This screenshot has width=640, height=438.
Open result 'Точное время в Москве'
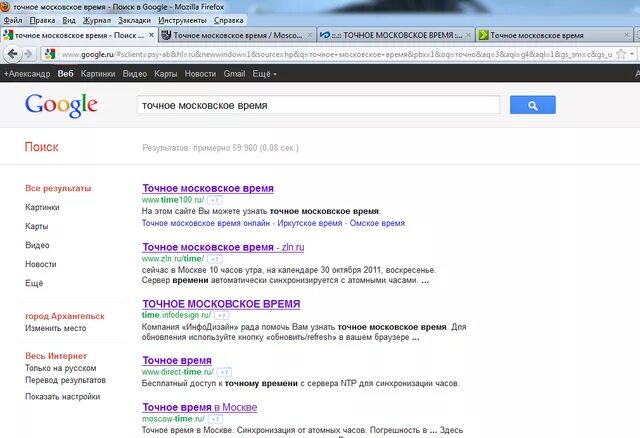[x=200, y=407]
